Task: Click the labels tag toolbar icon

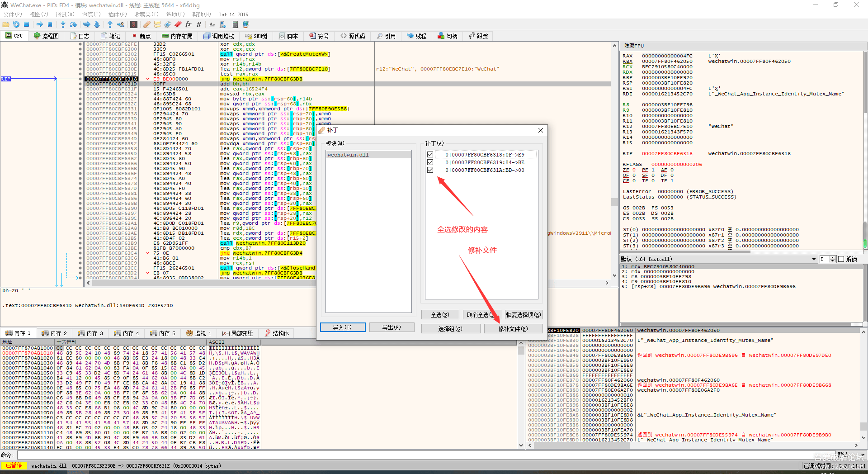Action: [x=168, y=24]
